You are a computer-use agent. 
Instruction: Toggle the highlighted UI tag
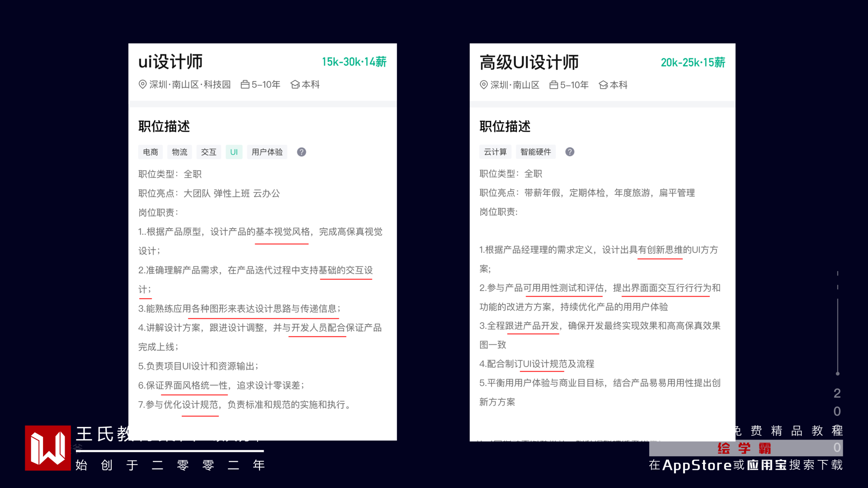234,152
